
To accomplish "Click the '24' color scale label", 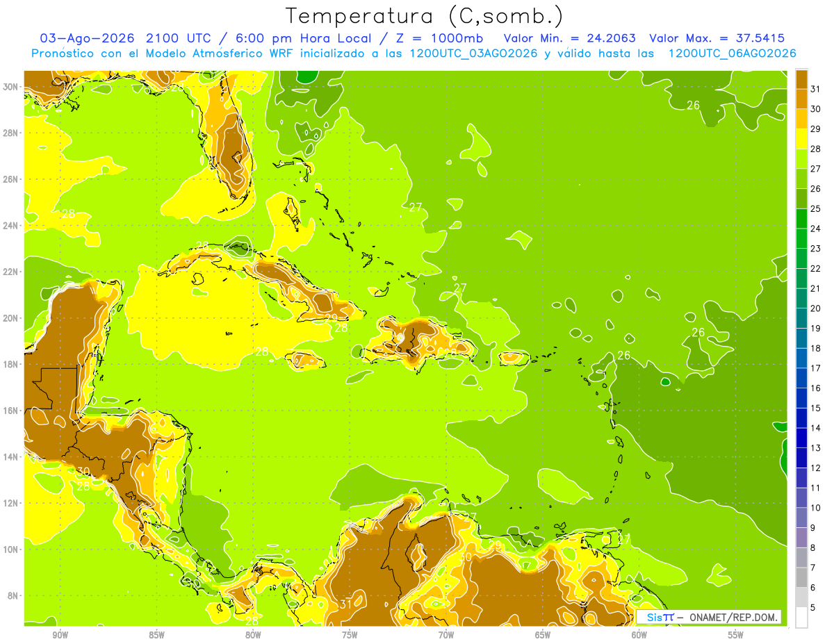I will pos(815,229).
